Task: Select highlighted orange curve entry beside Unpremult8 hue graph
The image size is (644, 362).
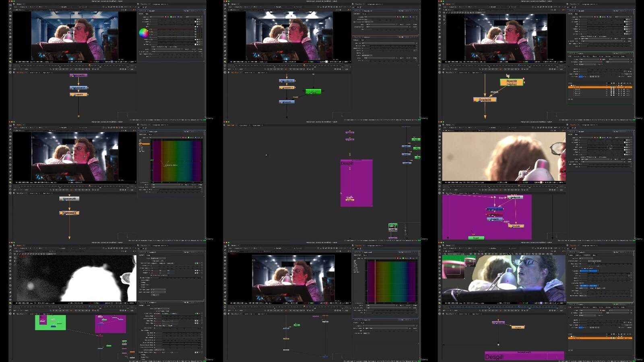Action: [144, 144]
